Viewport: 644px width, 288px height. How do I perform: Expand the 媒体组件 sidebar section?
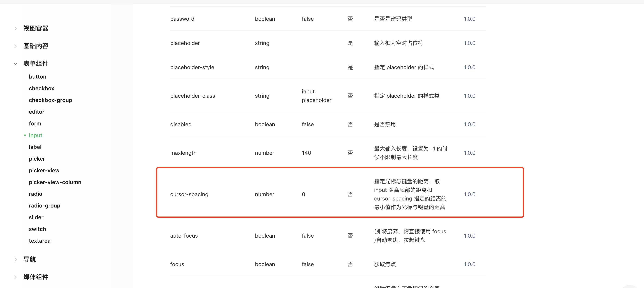[x=36, y=277]
